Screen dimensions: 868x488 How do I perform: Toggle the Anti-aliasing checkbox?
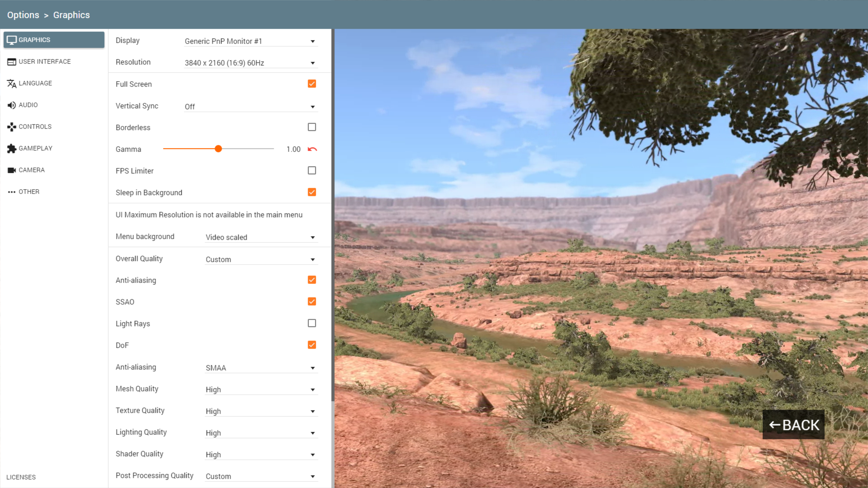tap(312, 280)
